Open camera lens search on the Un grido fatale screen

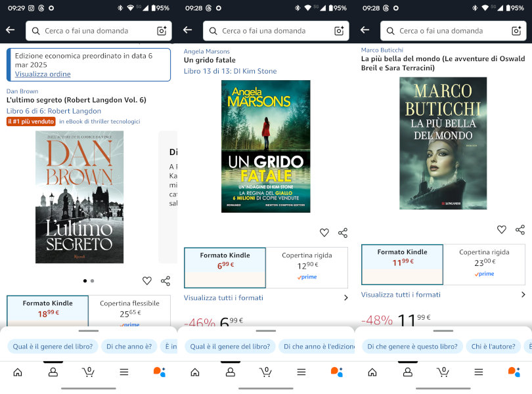coord(339,31)
